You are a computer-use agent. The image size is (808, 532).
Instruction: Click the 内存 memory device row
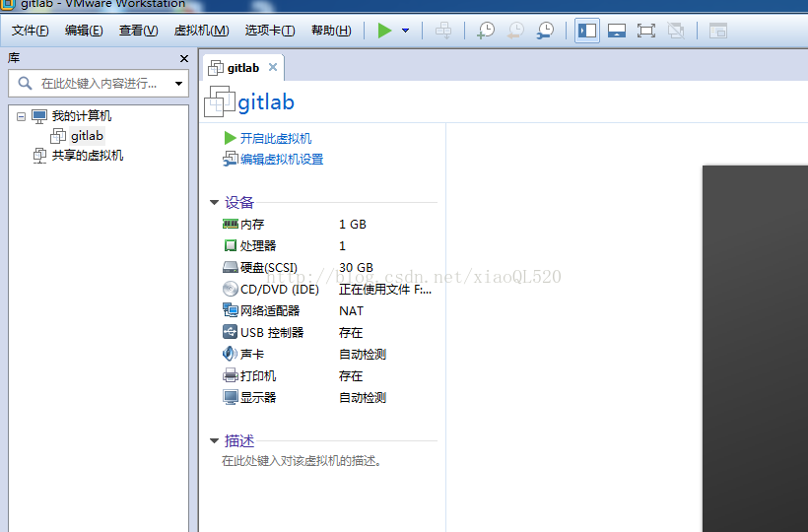click(x=329, y=224)
